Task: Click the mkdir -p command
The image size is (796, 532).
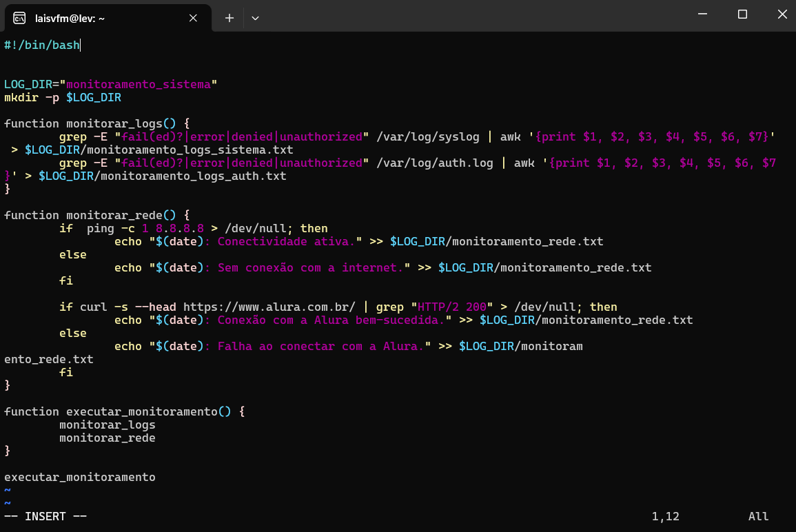Action: [x=31, y=98]
